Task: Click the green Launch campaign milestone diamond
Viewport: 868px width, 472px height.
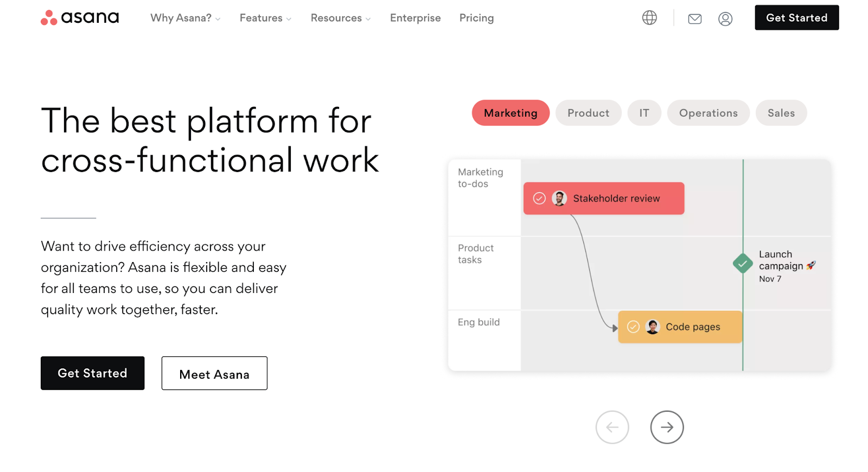Action: (743, 264)
